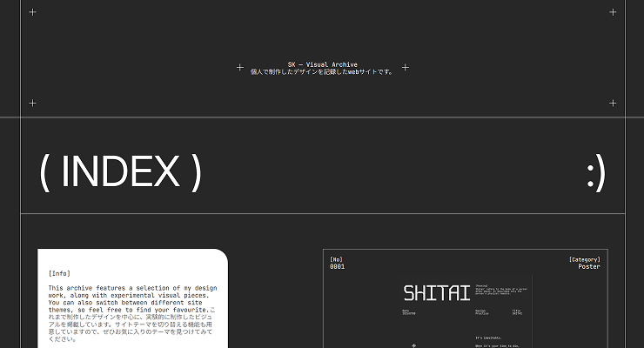
Task: Click the top-right corner plus marker
Action: [613, 12]
